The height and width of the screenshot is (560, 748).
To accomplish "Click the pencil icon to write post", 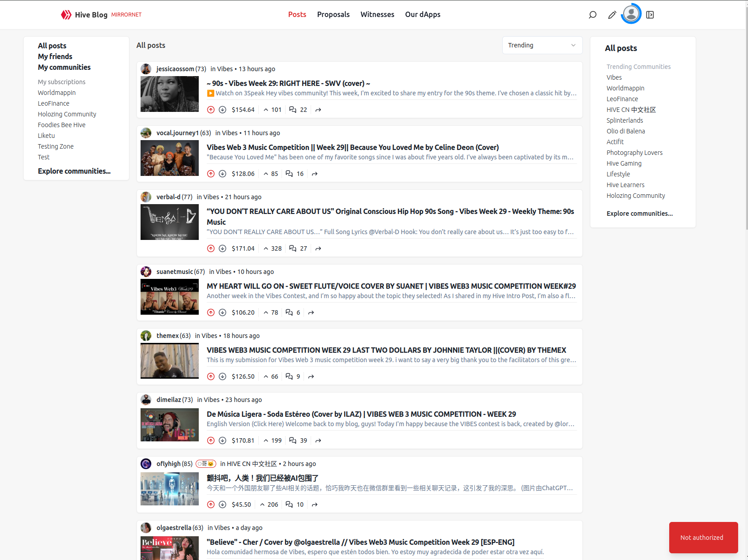I will 612,15.
